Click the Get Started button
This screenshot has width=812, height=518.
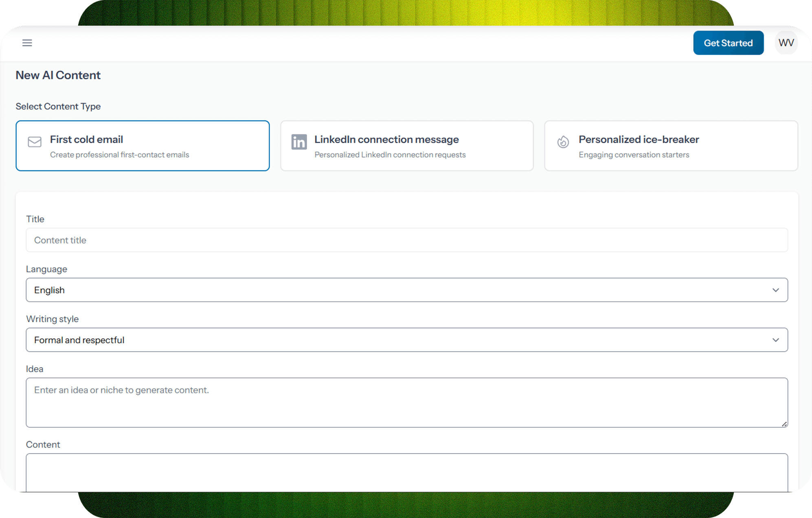point(728,43)
